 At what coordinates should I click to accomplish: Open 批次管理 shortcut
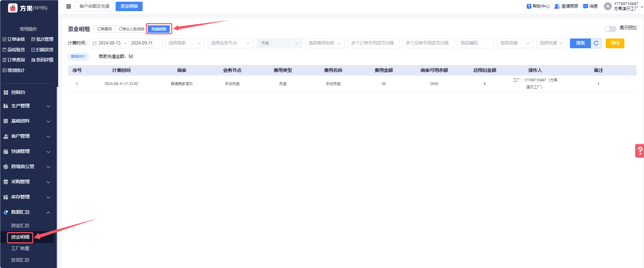click(x=43, y=39)
